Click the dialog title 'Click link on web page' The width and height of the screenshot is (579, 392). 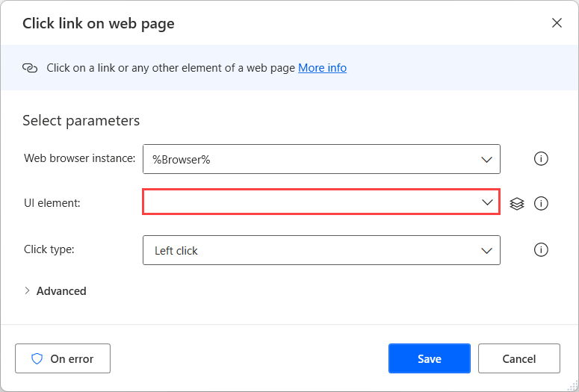point(99,24)
